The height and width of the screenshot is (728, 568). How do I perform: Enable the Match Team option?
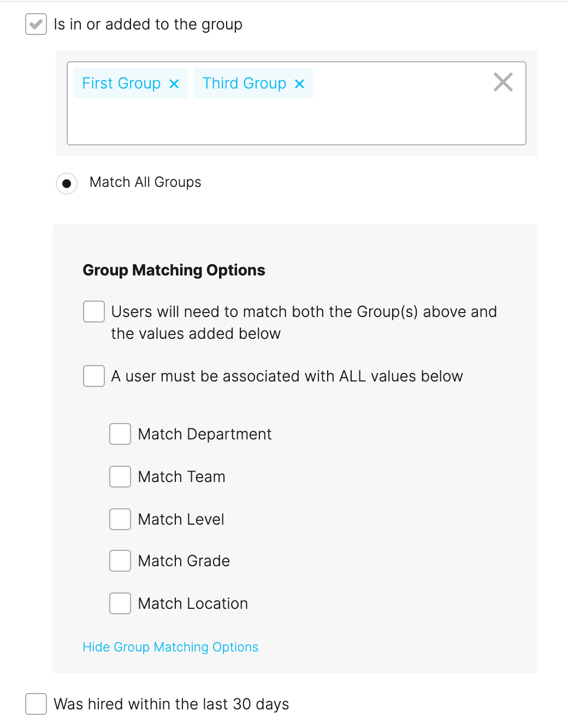click(x=120, y=477)
